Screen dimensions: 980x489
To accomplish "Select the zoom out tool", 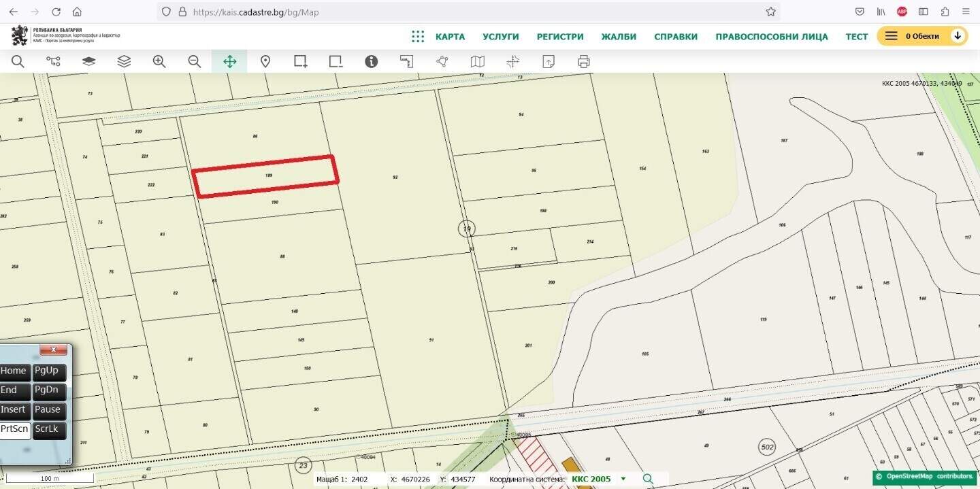I will pyautogui.click(x=195, y=61).
